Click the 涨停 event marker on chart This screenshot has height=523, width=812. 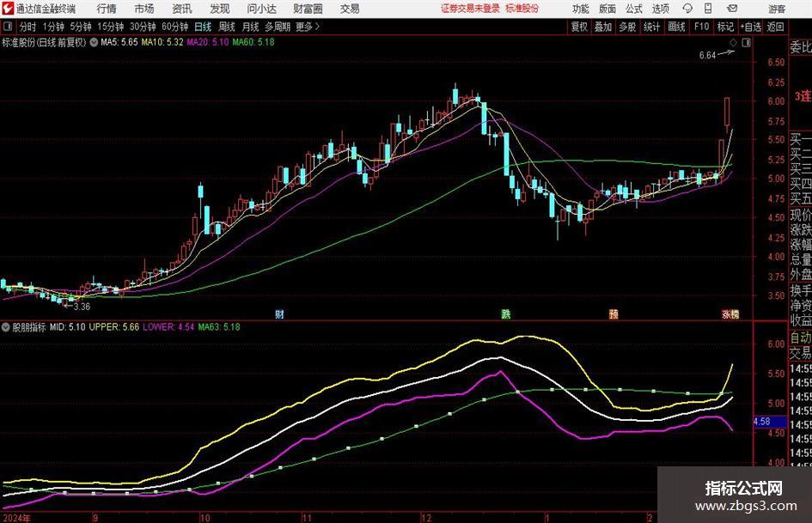pyautogui.click(x=730, y=313)
